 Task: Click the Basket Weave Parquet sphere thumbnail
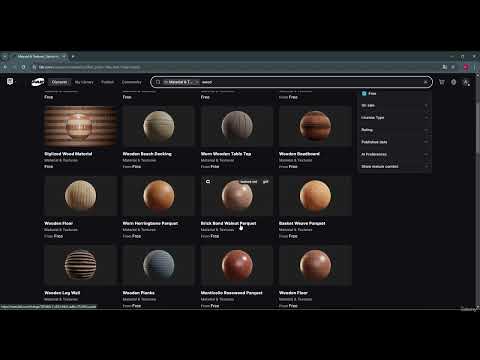[x=315, y=196]
